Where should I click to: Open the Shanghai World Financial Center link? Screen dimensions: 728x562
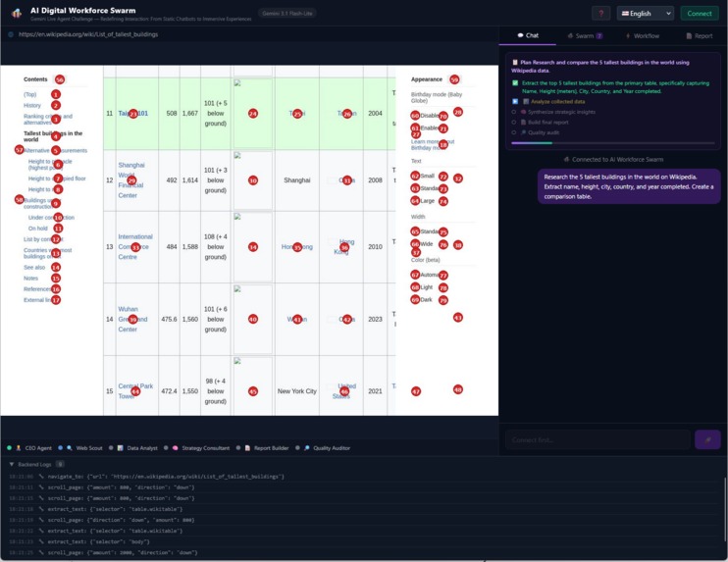click(130, 180)
